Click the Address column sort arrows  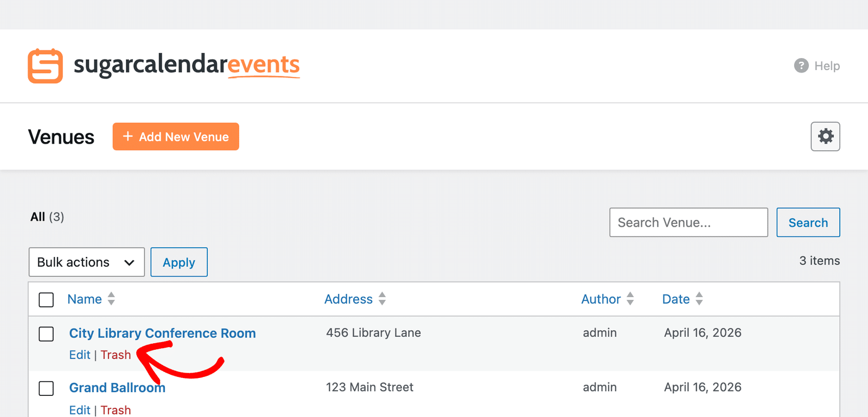pos(382,299)
